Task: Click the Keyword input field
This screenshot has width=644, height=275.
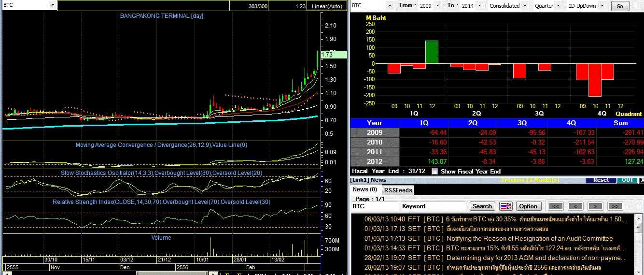Action: click(x=434, y=206)
